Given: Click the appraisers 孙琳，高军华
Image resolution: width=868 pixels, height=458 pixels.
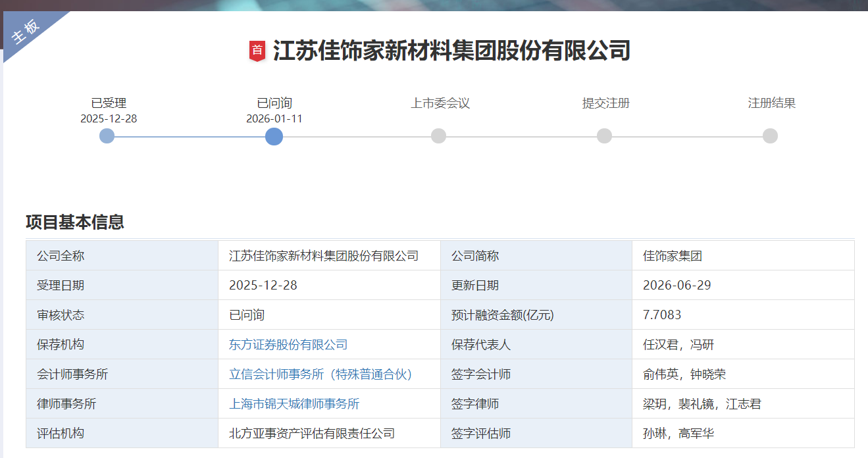Looking at the screenshot, I should click(678, 434).
